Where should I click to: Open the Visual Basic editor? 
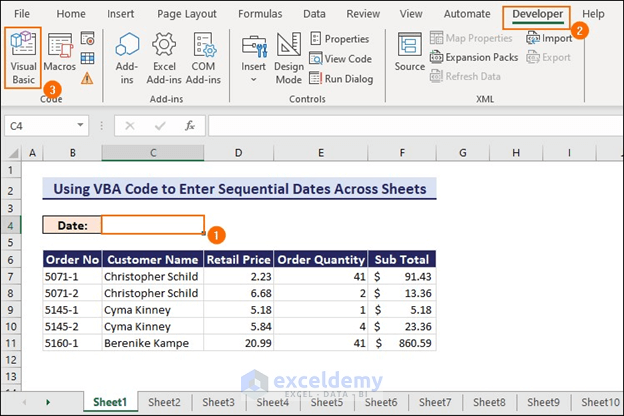pyautogui.click(x=23, y=56)
